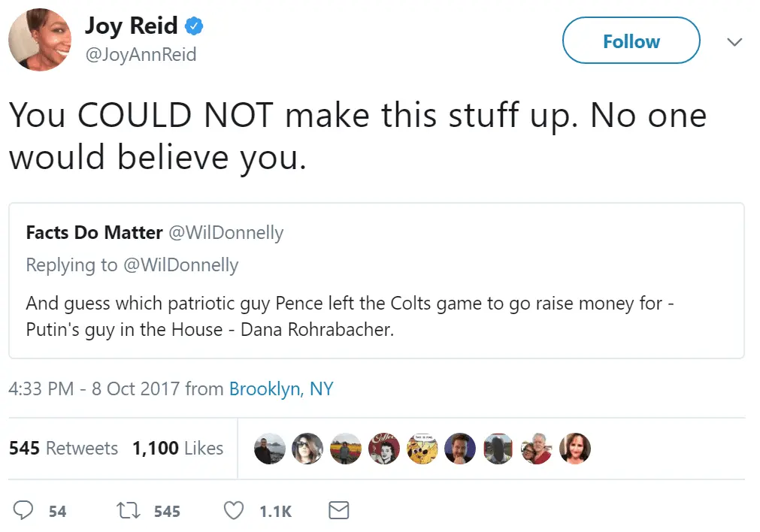Open the Brooklyn, NY location link
The height and width of the screenshot is (532, 760).
pos(281,388)
